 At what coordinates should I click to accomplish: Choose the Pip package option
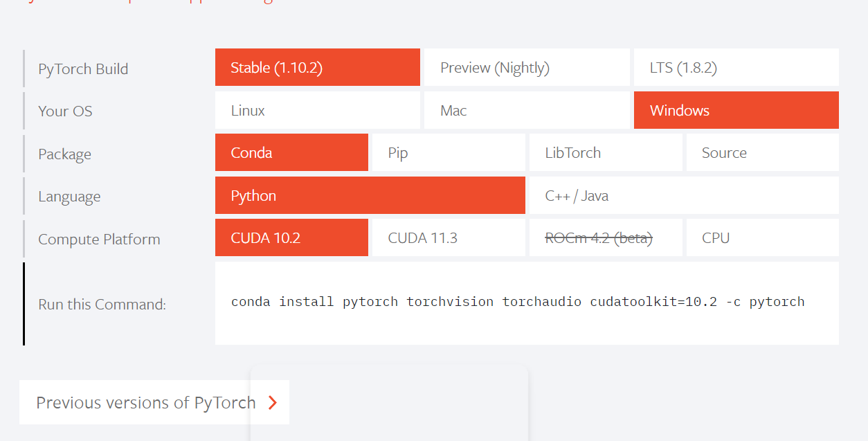tap(449, 152)
